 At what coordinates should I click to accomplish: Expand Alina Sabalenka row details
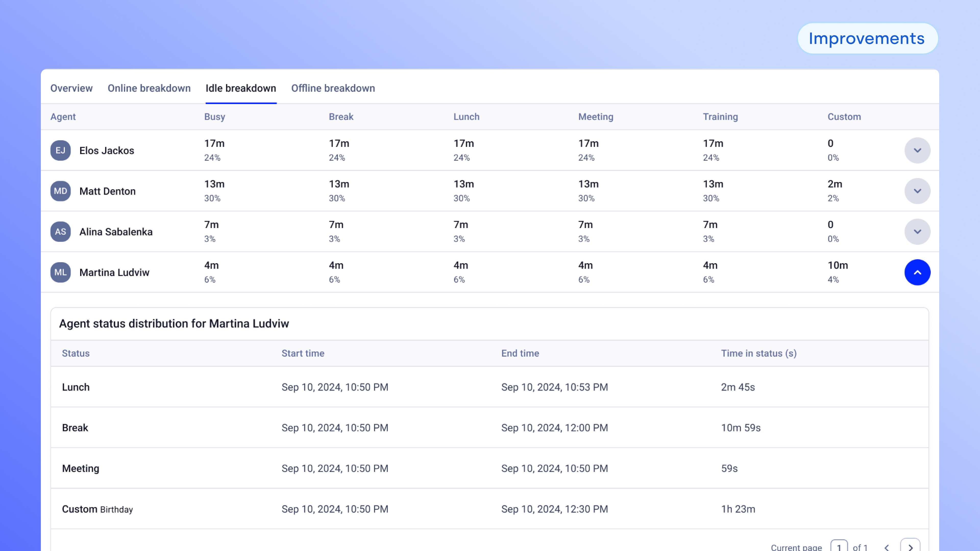917,232
